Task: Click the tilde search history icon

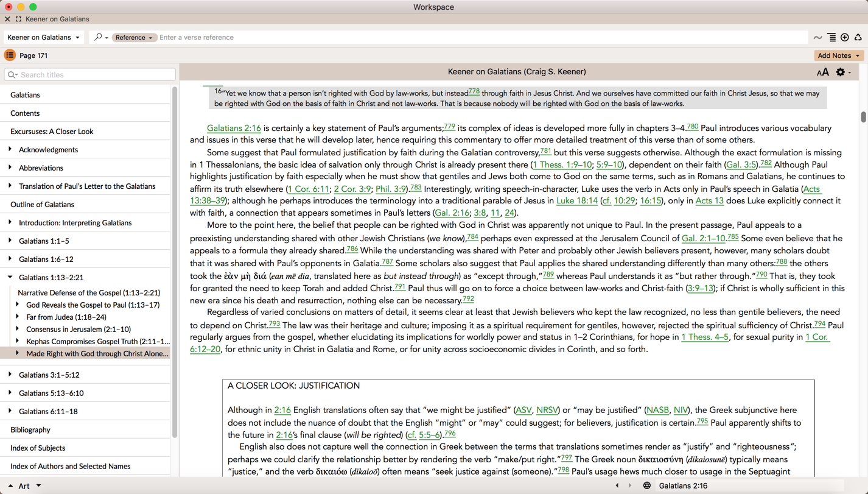Action: [817, 38]
